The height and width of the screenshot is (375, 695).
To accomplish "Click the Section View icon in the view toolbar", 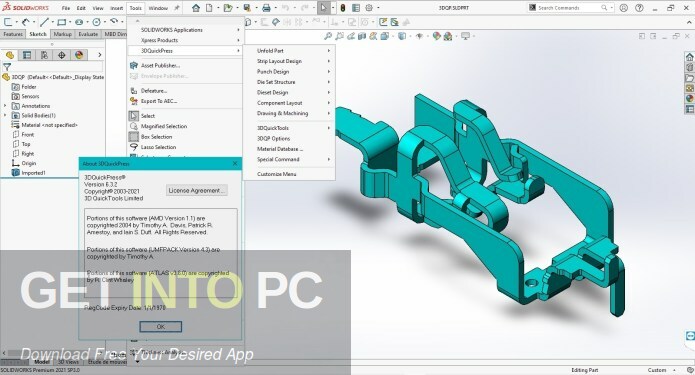I will (x=362, y=36).
